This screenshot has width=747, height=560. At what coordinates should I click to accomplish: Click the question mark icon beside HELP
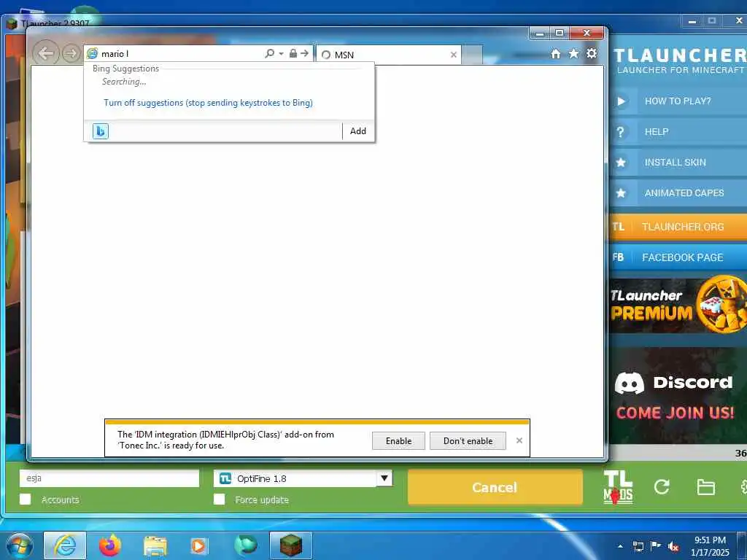point(620,132)
